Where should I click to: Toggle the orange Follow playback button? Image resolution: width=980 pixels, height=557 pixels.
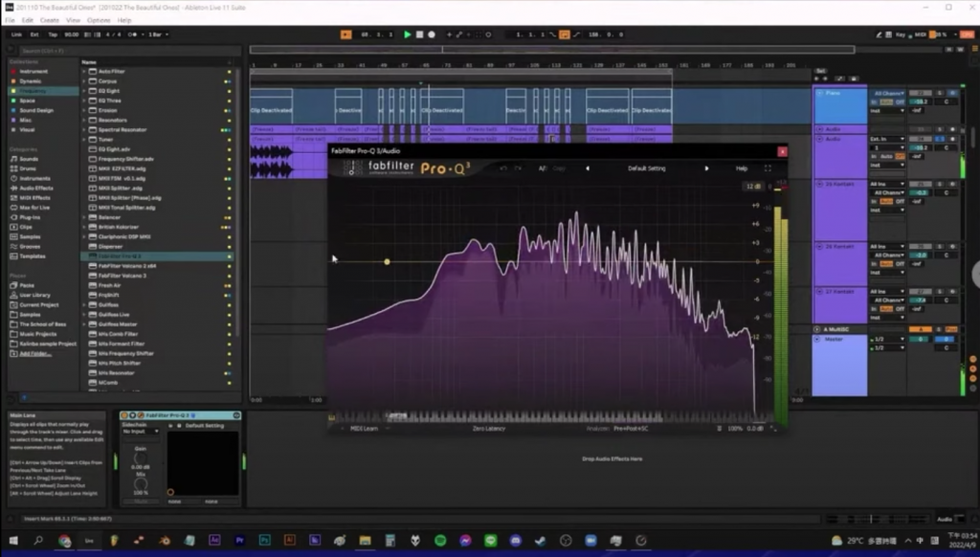[x=345, y=34]
